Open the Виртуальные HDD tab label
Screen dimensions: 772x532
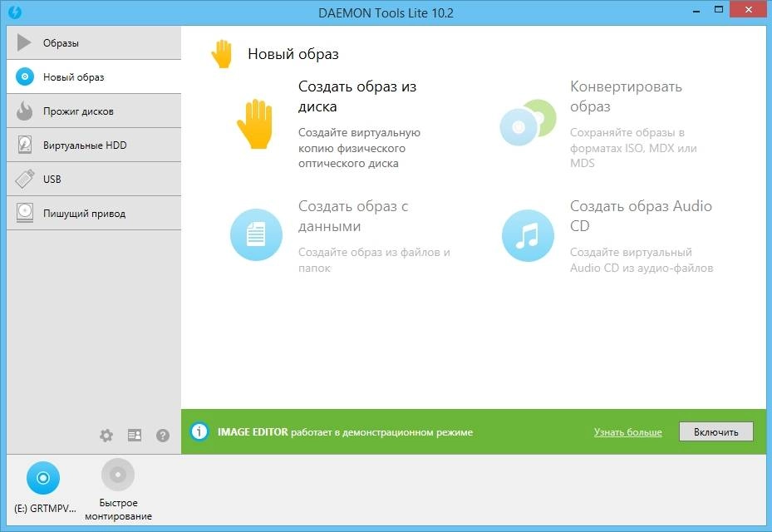pos(85,145)
